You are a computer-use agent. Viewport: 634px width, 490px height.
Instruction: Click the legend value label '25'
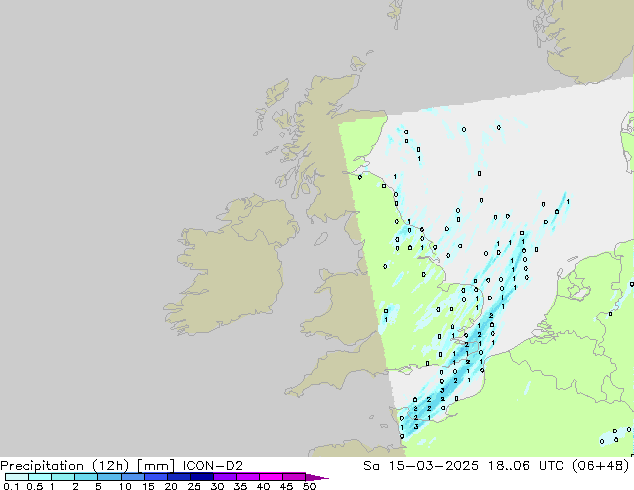[x=194, y=486]
